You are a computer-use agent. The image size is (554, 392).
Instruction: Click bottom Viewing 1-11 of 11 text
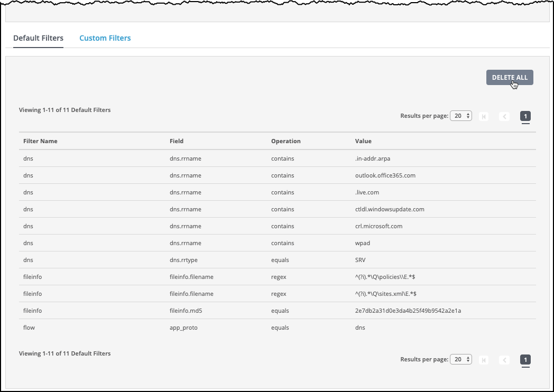[64, 353]
